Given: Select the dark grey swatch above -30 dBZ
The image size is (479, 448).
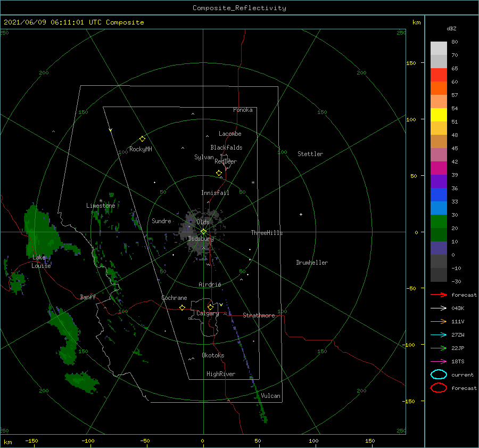Looking at the screenshot, I should (439, 275).
